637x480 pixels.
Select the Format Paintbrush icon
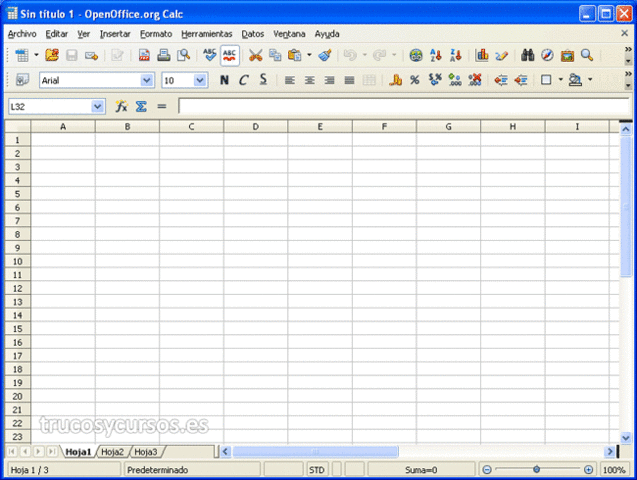325,55
